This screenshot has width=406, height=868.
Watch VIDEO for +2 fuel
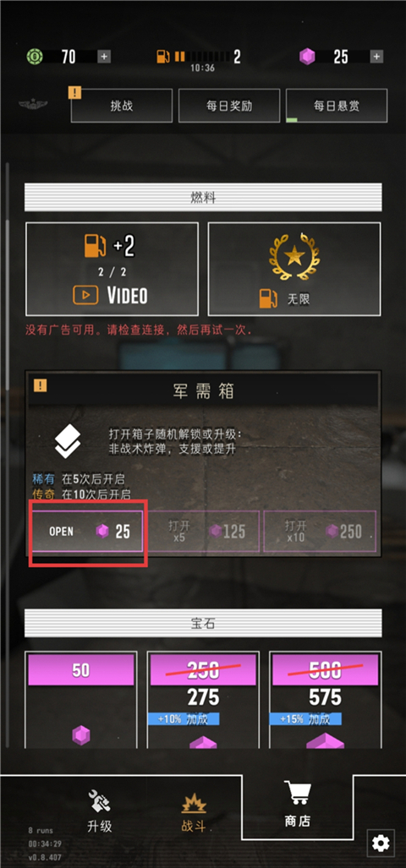click(112, 269)
